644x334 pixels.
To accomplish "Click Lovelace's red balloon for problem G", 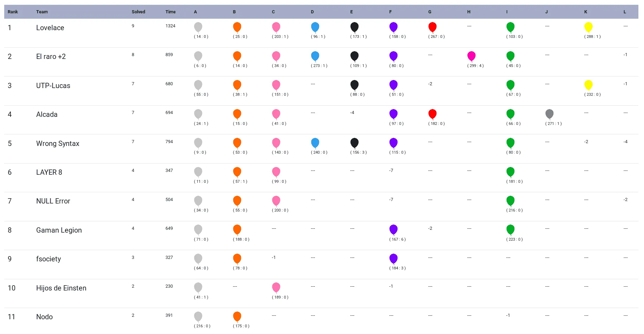I will tap(432, 27).
